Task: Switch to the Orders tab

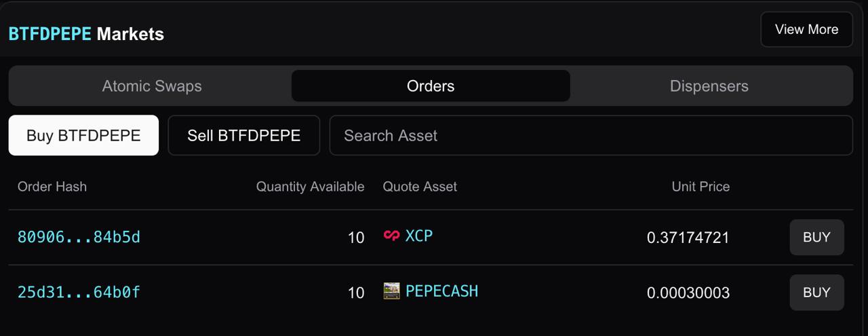Action: pyautogui.click(x=431, y=86)
